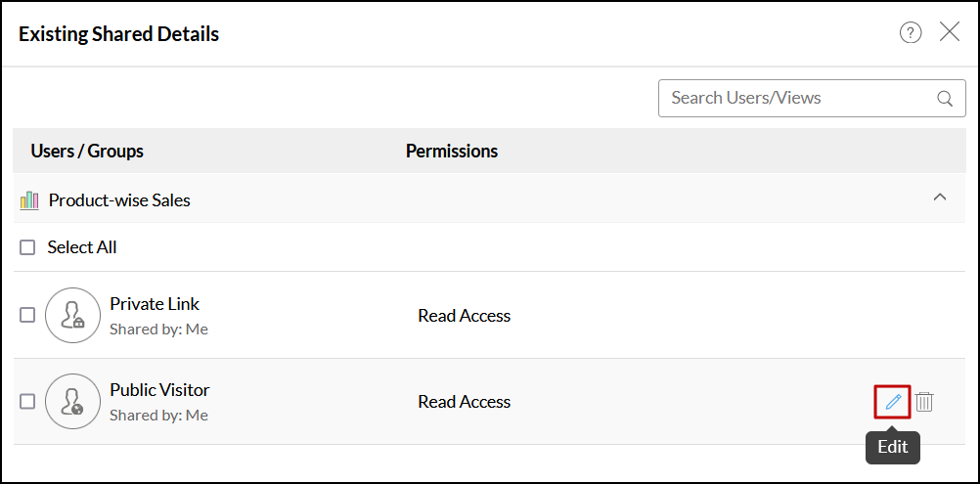Click the Product-wise Sales chart icon
Viewport: 980px width, 484px height.
click(x=29, y=200)
